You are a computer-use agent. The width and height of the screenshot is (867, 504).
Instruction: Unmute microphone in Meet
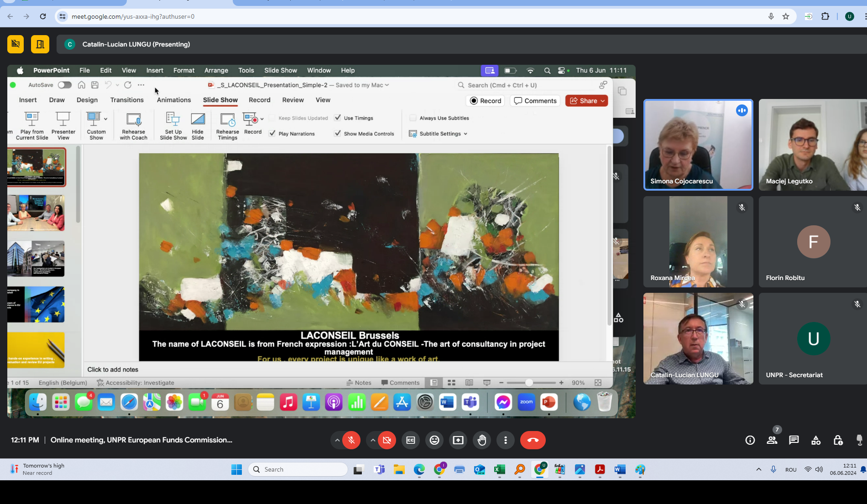point(351,440)
